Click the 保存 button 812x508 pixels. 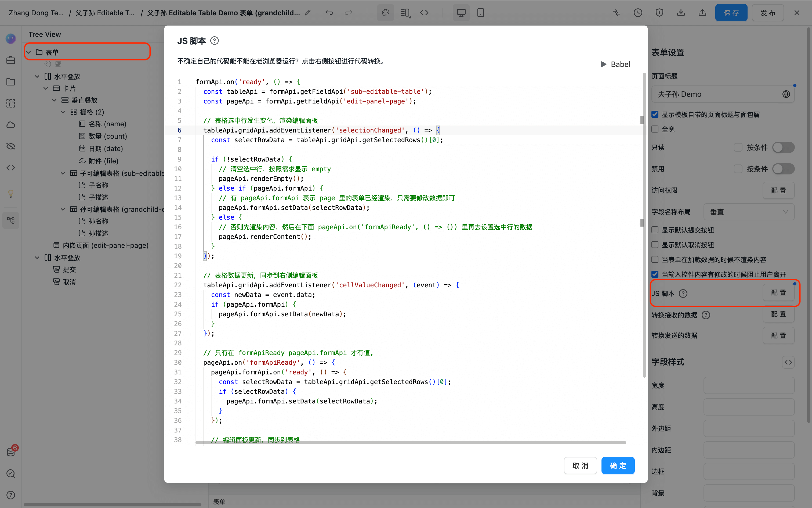(731, 13)
